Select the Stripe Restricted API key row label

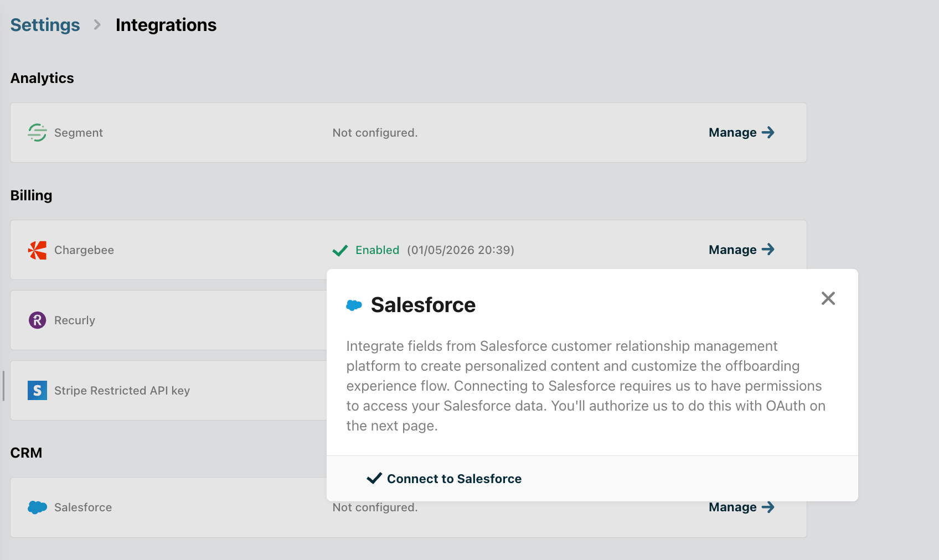[122, 391]
